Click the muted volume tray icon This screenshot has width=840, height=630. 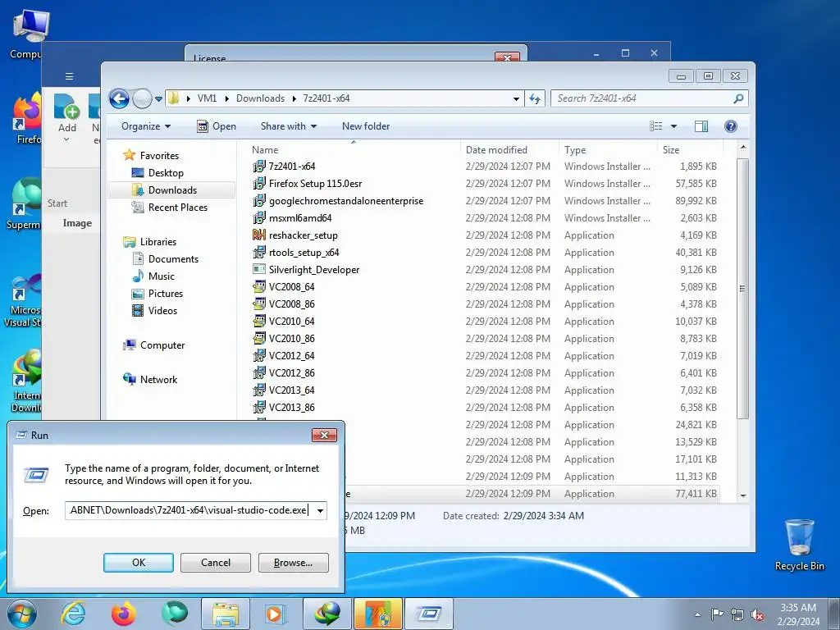[757, 614]
